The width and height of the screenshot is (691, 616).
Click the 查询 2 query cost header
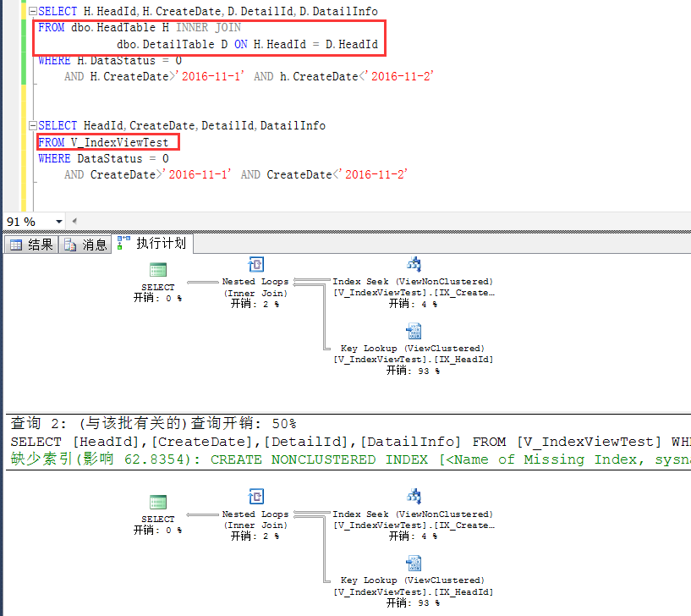pos(153,424)
